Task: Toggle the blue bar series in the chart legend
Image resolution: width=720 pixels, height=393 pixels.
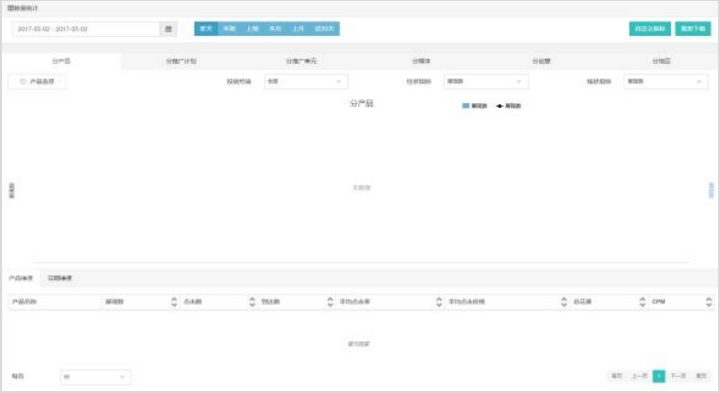Action: click(474, 106)
